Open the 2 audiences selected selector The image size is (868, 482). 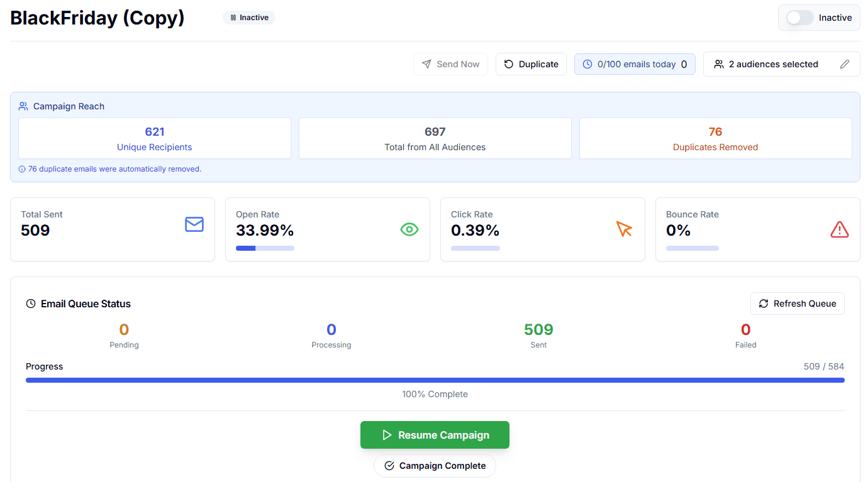[773, 64]
